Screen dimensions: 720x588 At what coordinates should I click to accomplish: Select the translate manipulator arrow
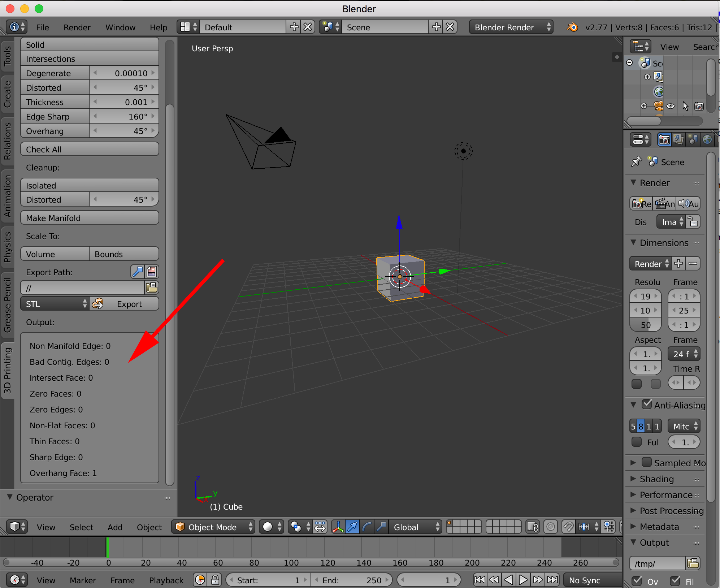point(352,527)
